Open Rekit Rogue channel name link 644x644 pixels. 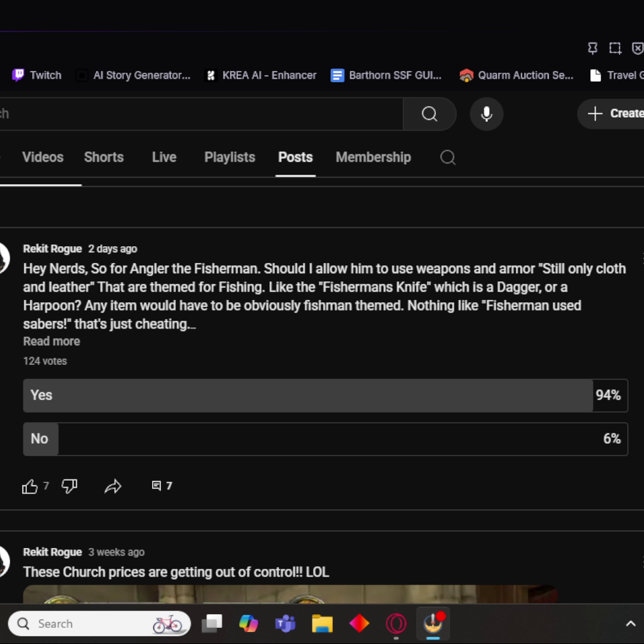coord(52,249)
